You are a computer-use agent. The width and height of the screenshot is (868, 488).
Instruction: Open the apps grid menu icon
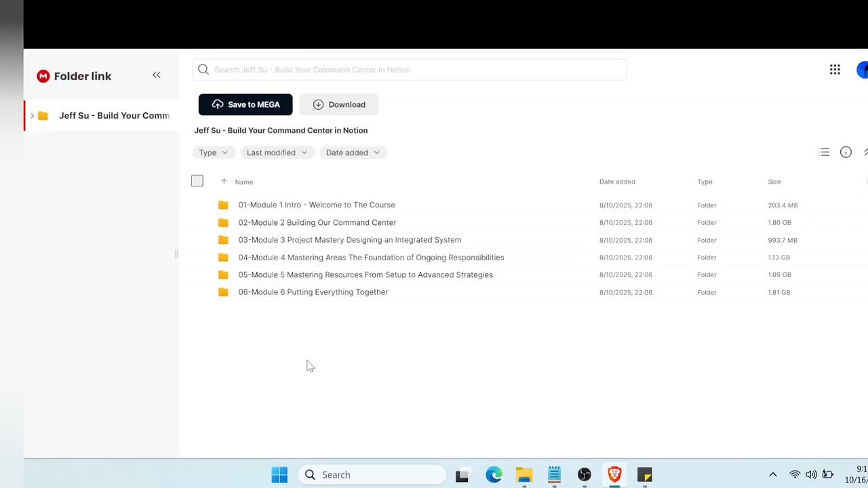pos(835,70)
